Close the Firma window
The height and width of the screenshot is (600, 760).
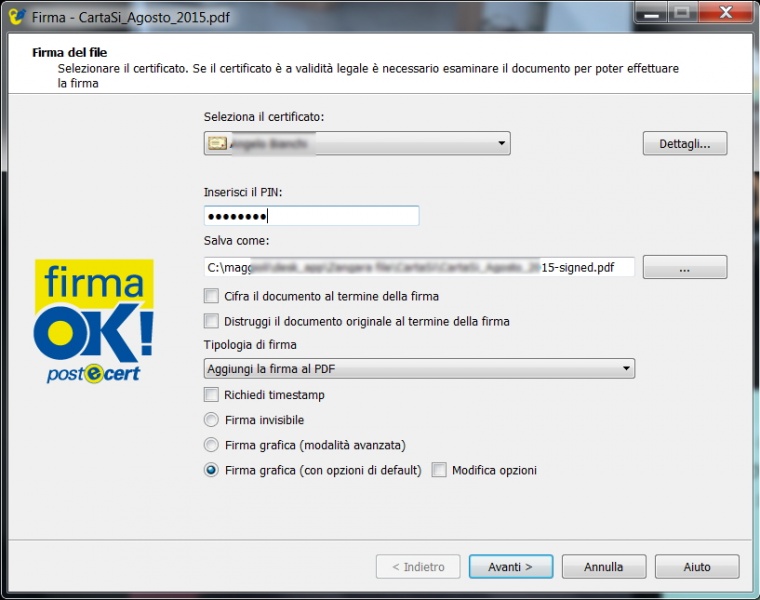pos(726,13)
